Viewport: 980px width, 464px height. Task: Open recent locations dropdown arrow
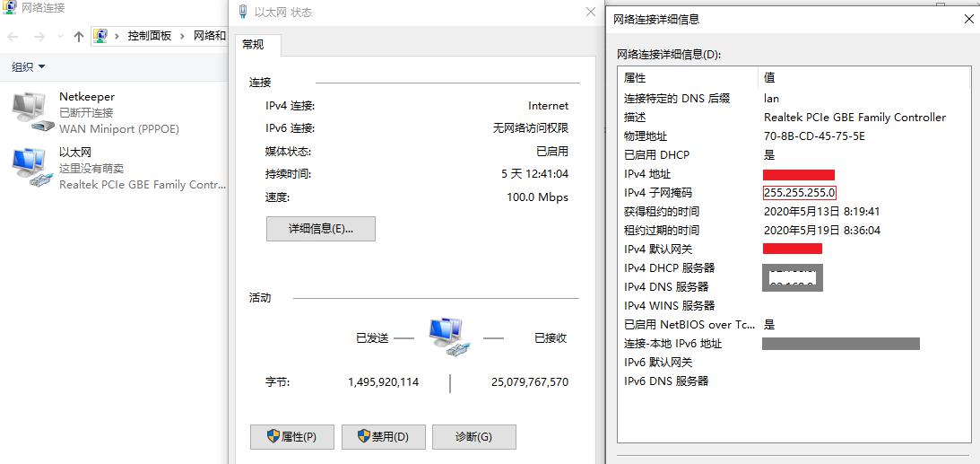coord(61,37)
